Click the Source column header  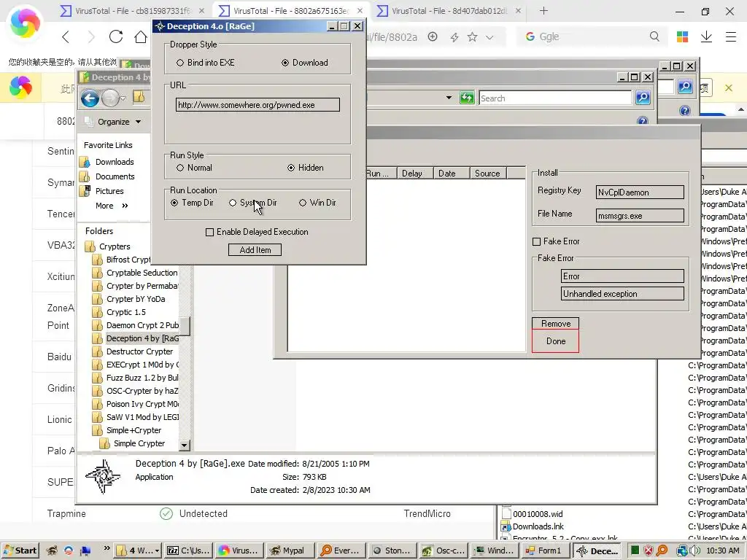coord(488,174)
